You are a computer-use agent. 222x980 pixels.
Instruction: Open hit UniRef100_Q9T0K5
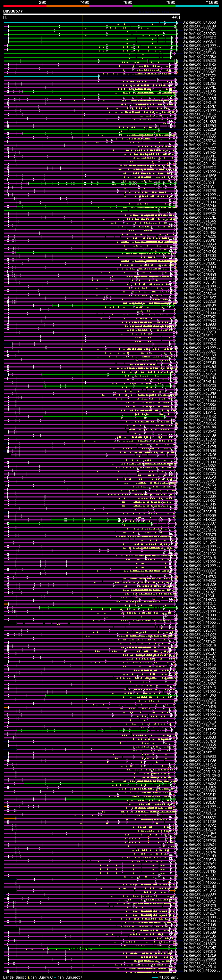199,152
